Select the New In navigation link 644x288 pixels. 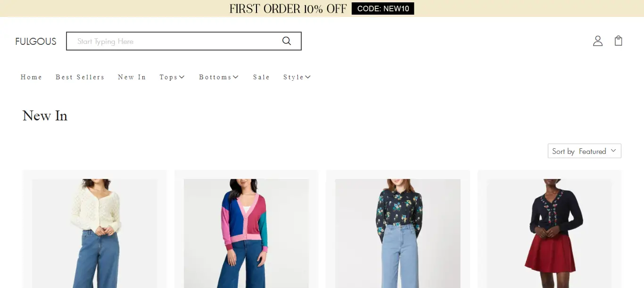coord(132,77)
